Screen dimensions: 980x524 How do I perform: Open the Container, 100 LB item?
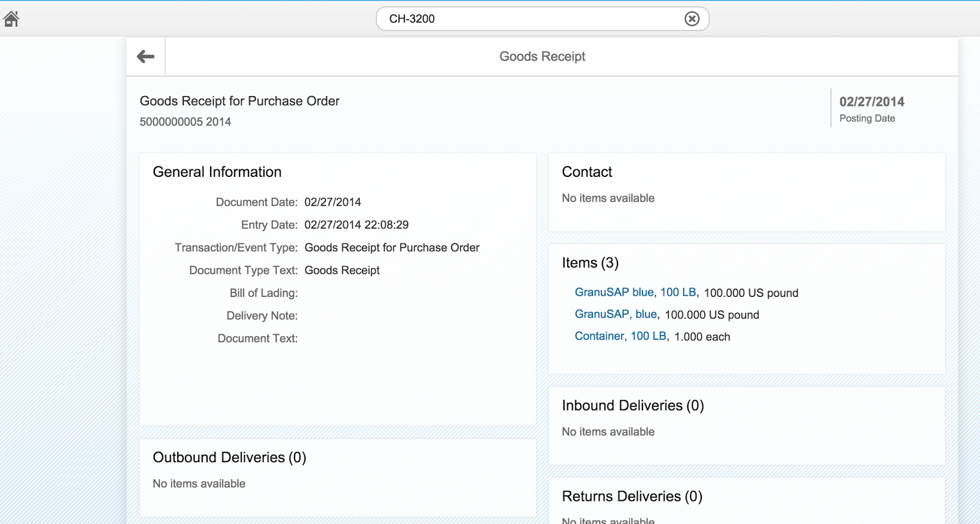click(620, 336)
